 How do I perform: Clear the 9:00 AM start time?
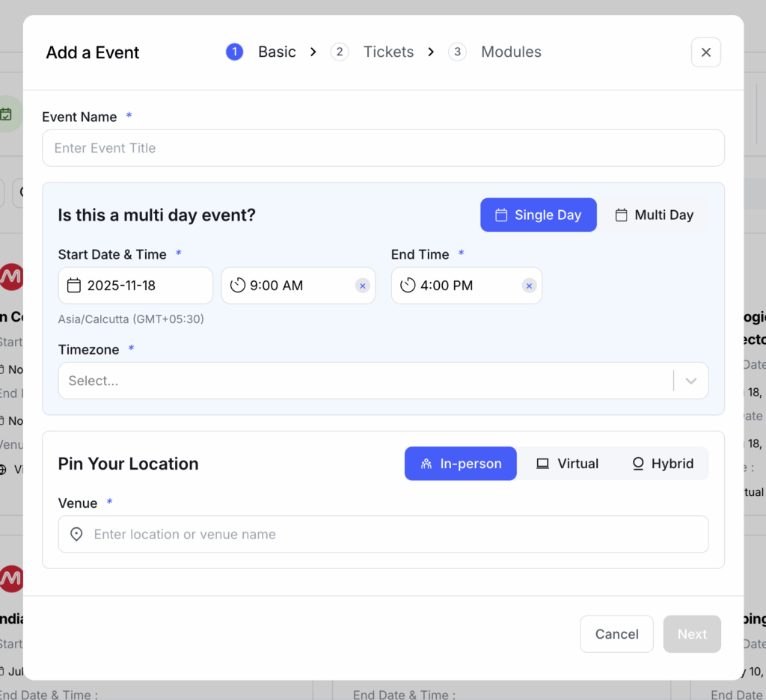pyautogui.click(x=362, y=285)
